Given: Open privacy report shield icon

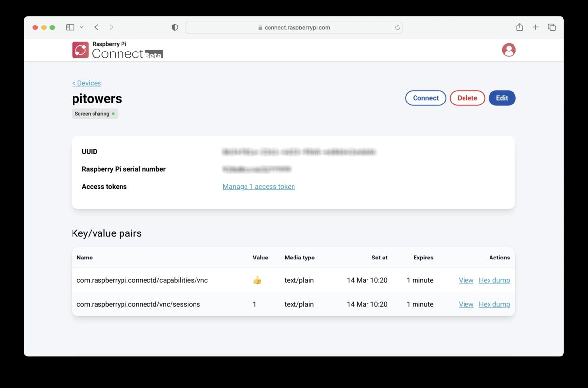Looking at the screenshot, I should coord(175,27).
